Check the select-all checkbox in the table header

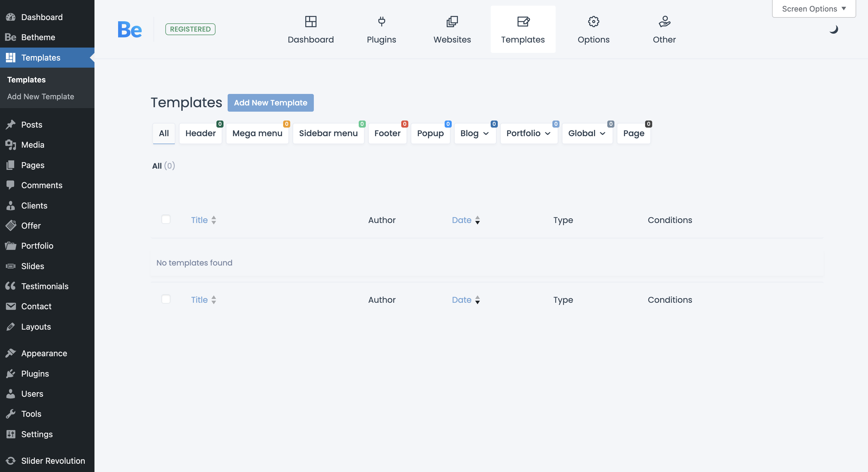166,219
